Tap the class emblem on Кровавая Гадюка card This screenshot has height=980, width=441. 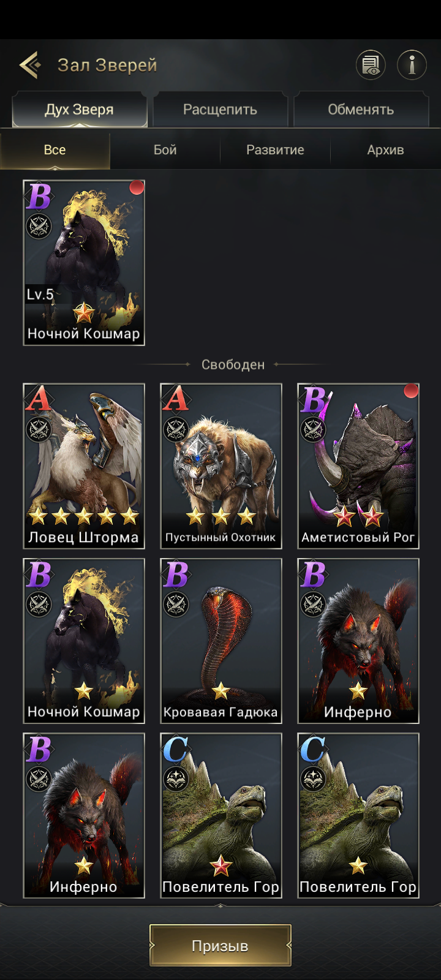pos(176,604)
